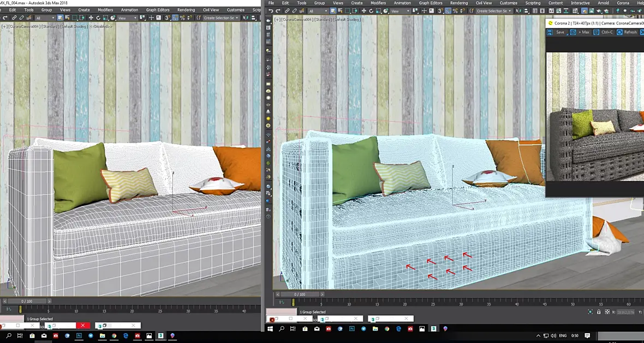Toggle 3D Snaps in the right window toolbar
644x343 pixels.
coord(440,11)
